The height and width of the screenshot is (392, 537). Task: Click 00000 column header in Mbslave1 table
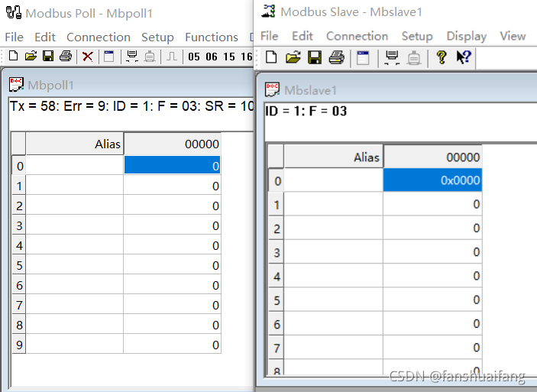[432, 157]
